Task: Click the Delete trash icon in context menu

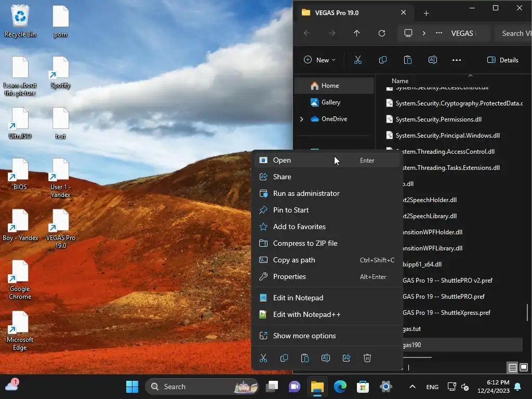Action: pyautogui.click(x=367, y=358)
